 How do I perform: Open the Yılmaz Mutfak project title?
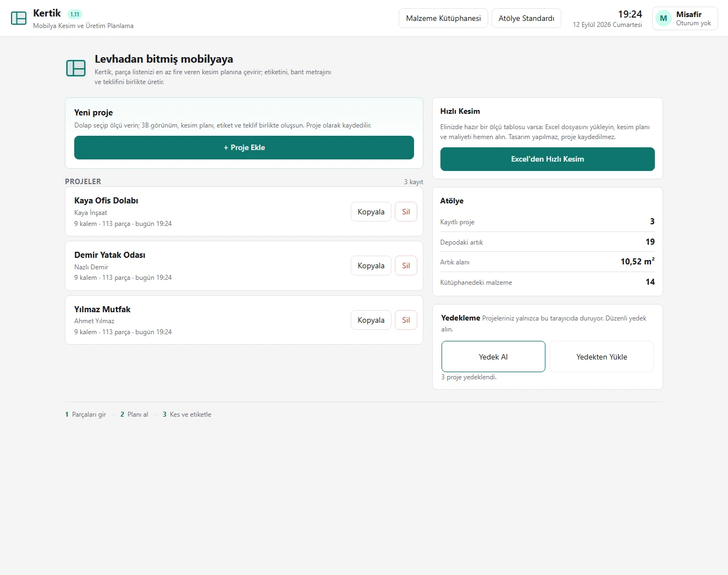tap(102, 309)
